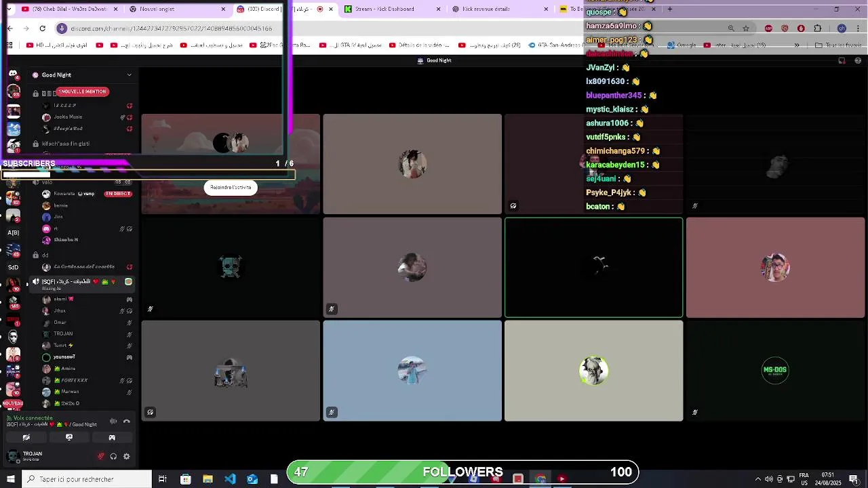Open a new browser tab
868x488 pixels.
669,9
